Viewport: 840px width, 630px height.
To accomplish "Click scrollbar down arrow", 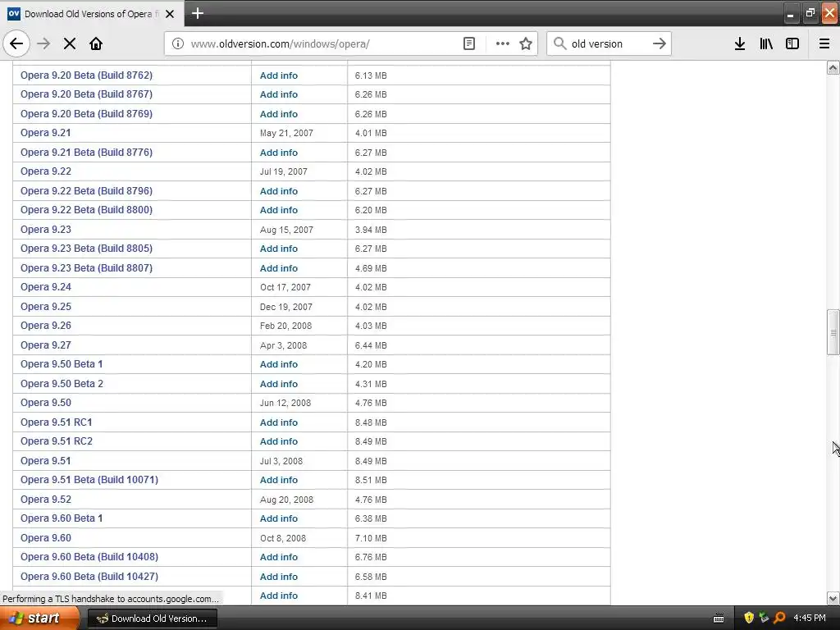I will coord(833,598).
